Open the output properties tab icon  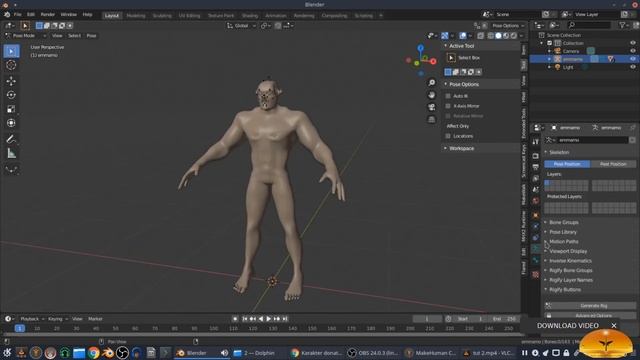tap(536, 167)
